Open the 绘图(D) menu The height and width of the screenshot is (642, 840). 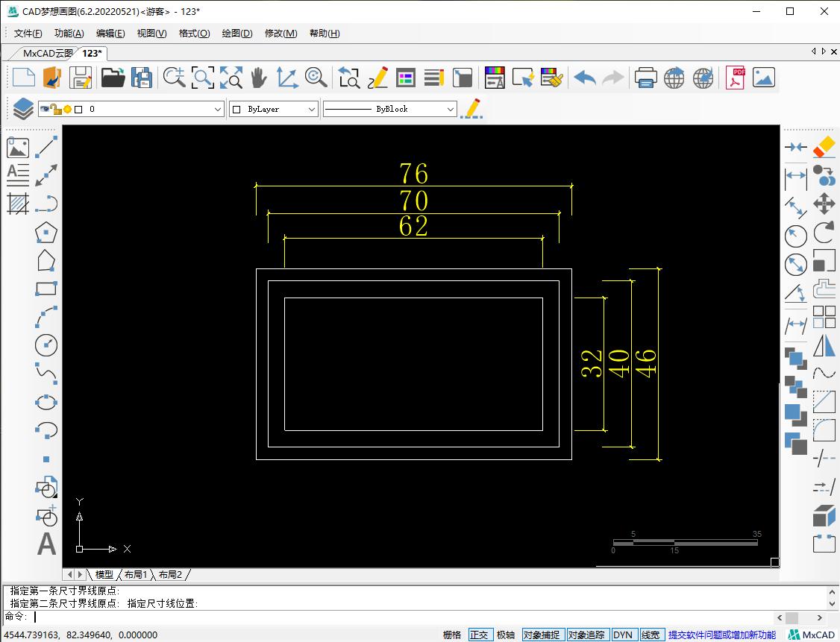click(x=236, y=34)
